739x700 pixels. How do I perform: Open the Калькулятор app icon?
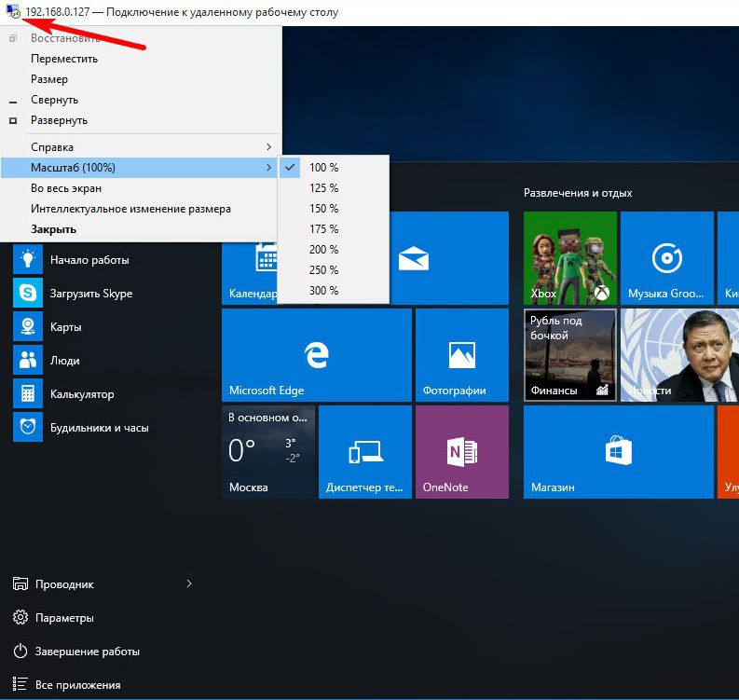pyautogui.click(x=28, y=394)
